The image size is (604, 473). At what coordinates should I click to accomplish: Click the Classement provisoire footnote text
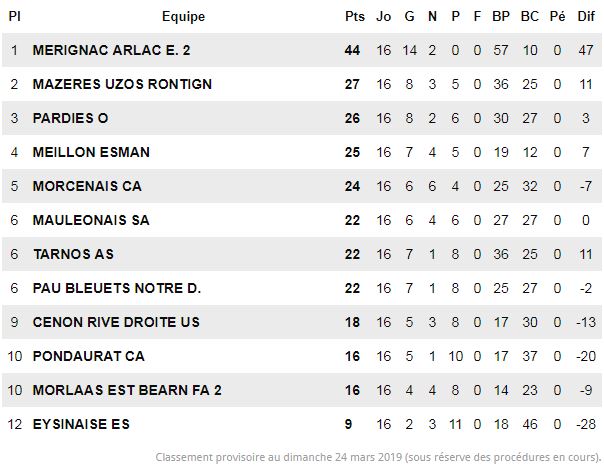378,457
